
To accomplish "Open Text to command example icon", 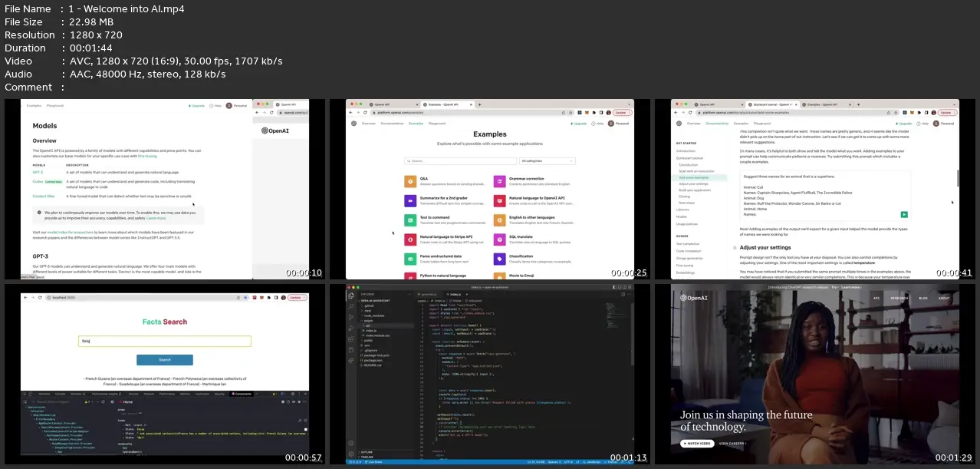I will coord(409,220).
